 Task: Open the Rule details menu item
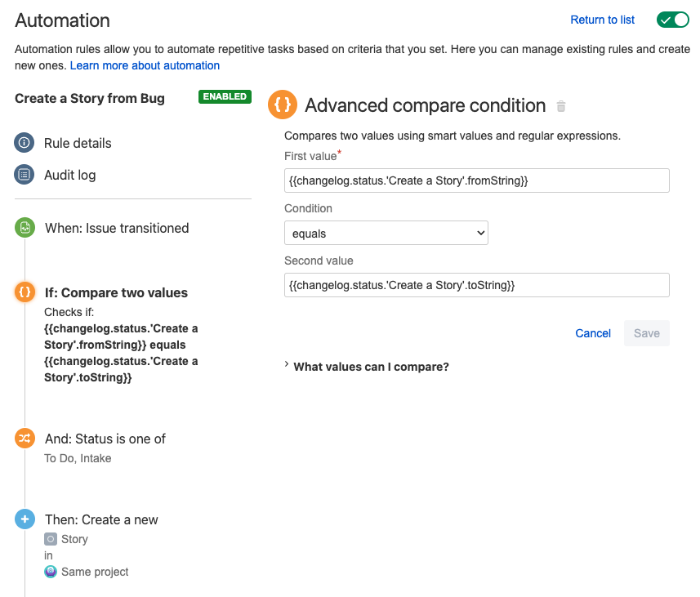(x=78, y=143)
